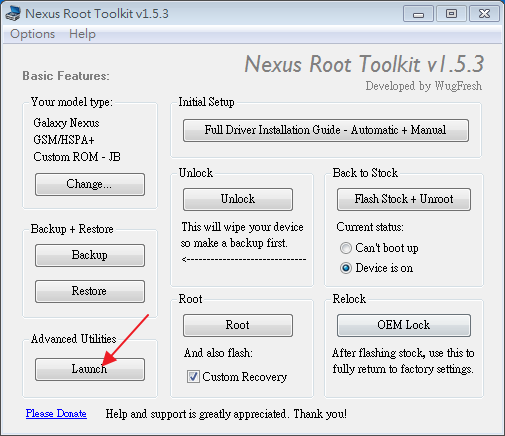Click the 'GSM/HSPA+' model text
The width and height of the screenshot is (505, 436).
pos(64,140)
